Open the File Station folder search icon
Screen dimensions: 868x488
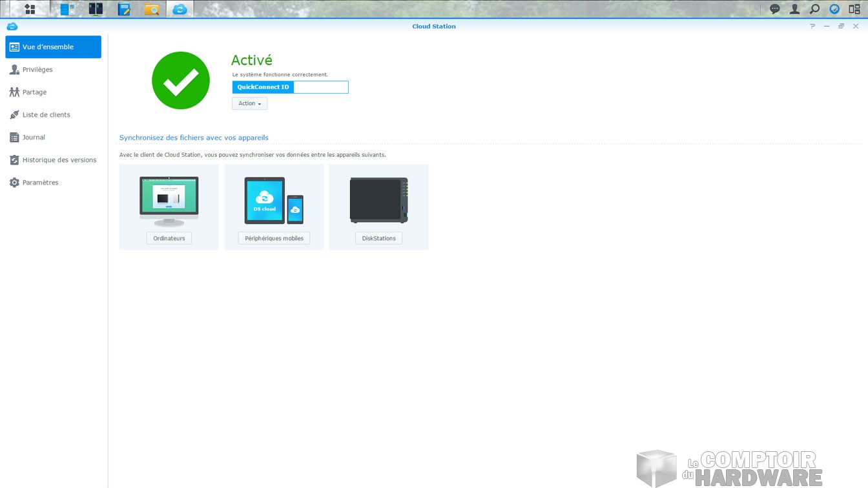pos(152,9)
